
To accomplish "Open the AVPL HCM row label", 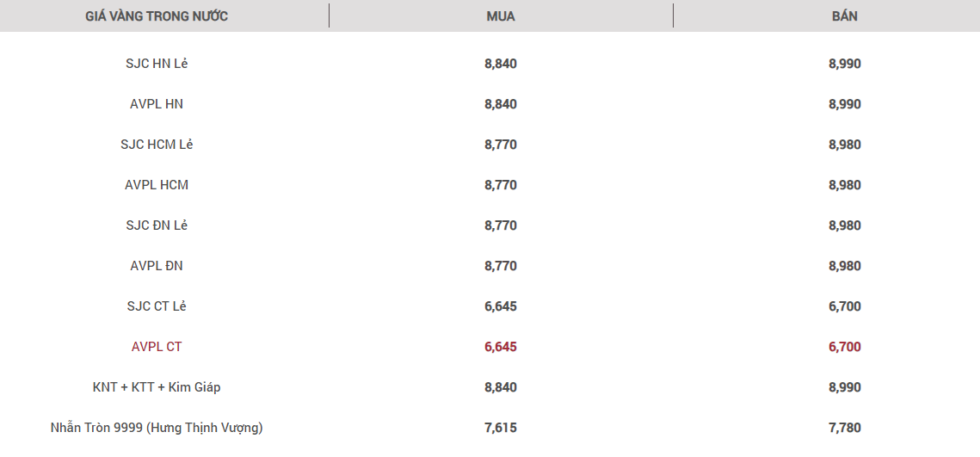I will pos(157,185).
